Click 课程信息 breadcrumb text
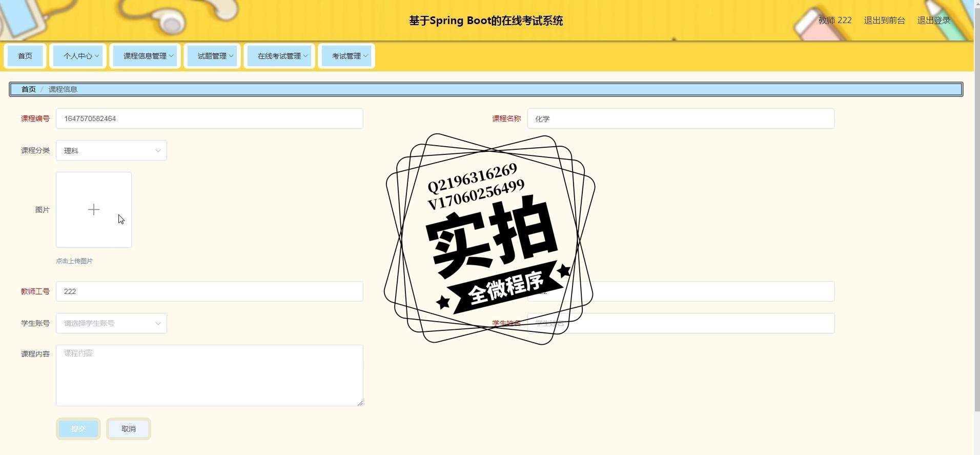Image resolution: width=980 pixels, height=455 pixels. point(63,89)
